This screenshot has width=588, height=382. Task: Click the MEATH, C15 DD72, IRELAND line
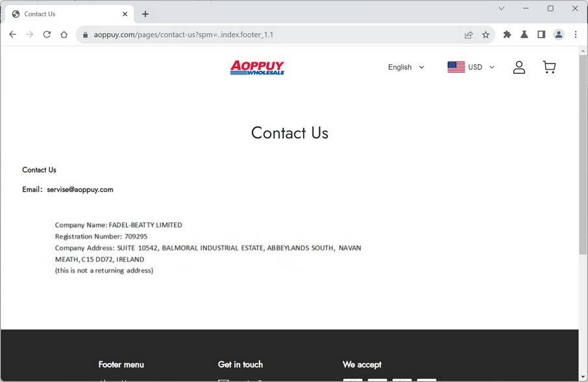click(99, 259)
